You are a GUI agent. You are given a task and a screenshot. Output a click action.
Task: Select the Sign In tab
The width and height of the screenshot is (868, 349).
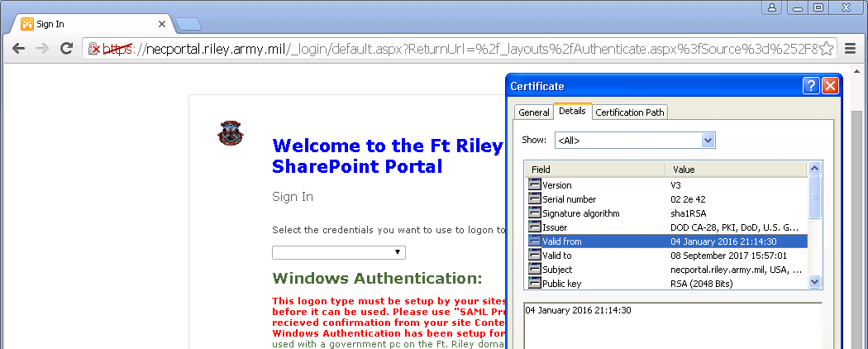(x=93, y=24)
